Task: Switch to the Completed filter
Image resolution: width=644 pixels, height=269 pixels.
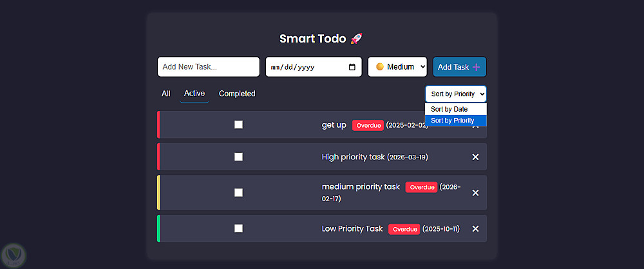Action: tap(237, 94)
